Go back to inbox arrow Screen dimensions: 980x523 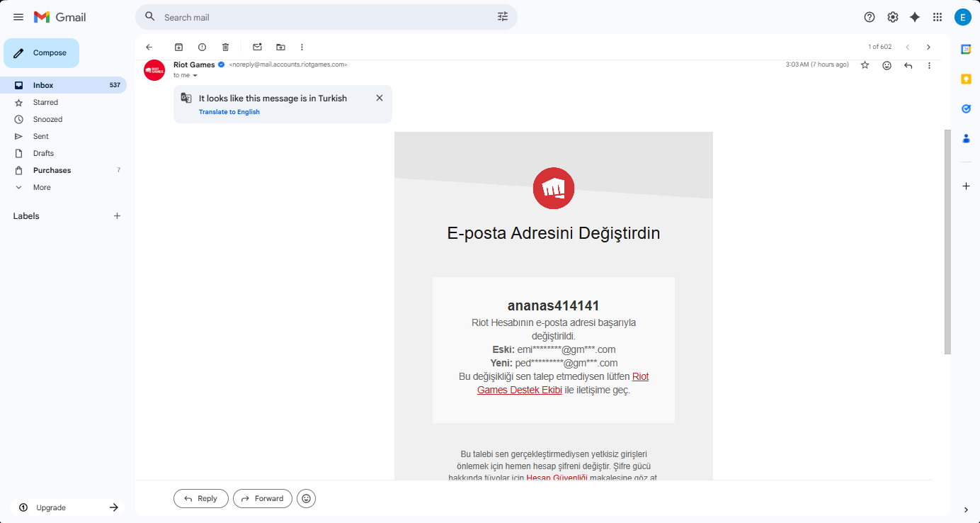tap(149, 47)
